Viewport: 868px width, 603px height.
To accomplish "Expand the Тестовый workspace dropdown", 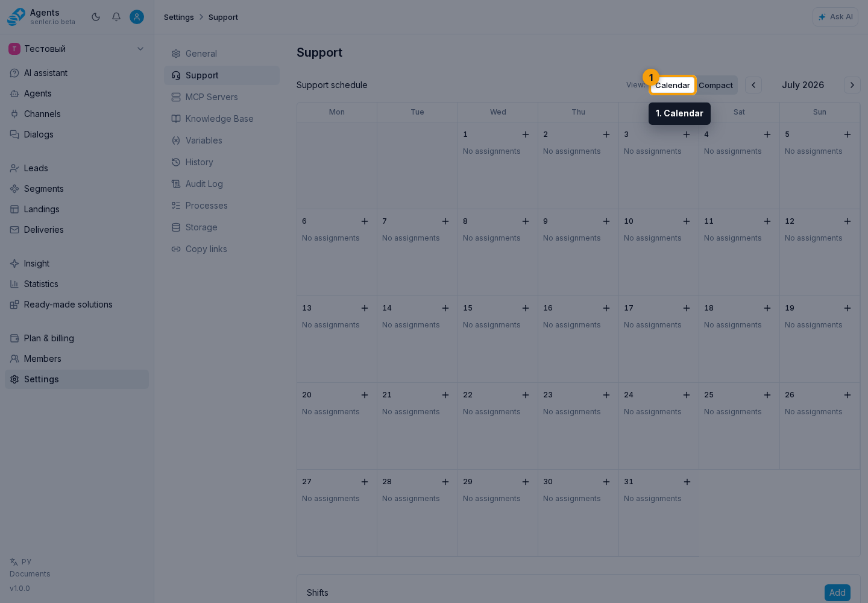I will point(77,49).
